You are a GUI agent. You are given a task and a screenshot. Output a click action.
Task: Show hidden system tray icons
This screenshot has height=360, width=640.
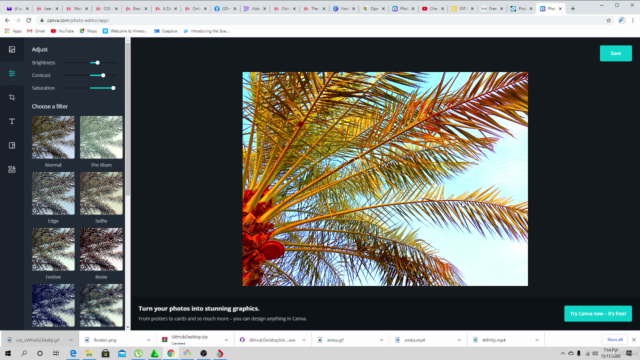[563, 353]
